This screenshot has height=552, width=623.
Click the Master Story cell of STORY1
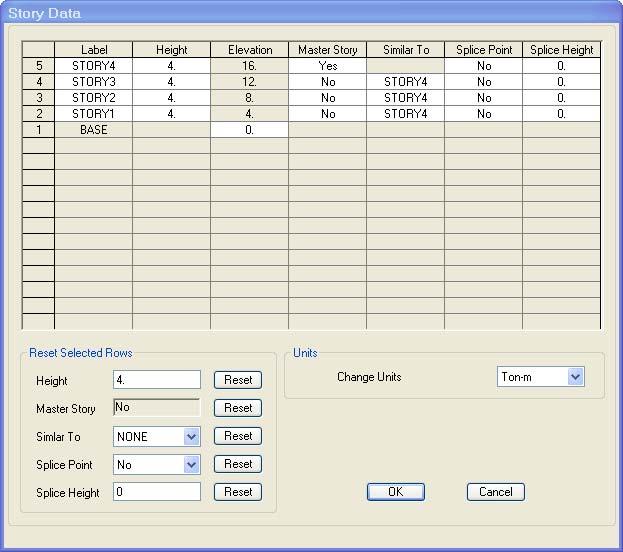[x=327, y=114]
